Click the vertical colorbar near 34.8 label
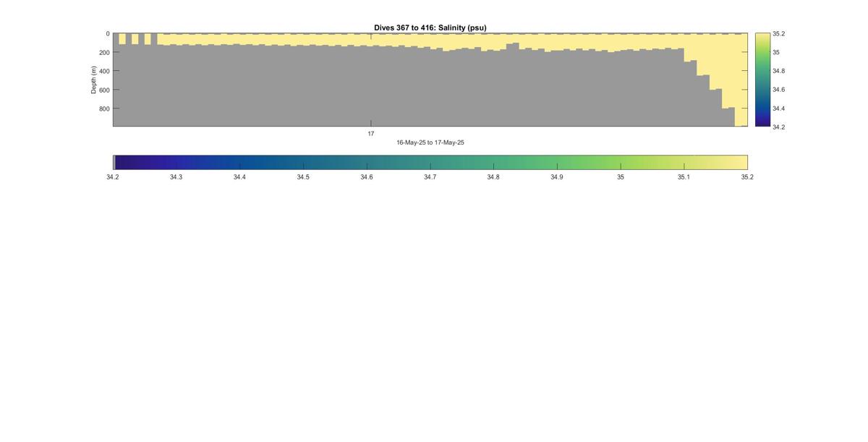 tap(762, 71)
